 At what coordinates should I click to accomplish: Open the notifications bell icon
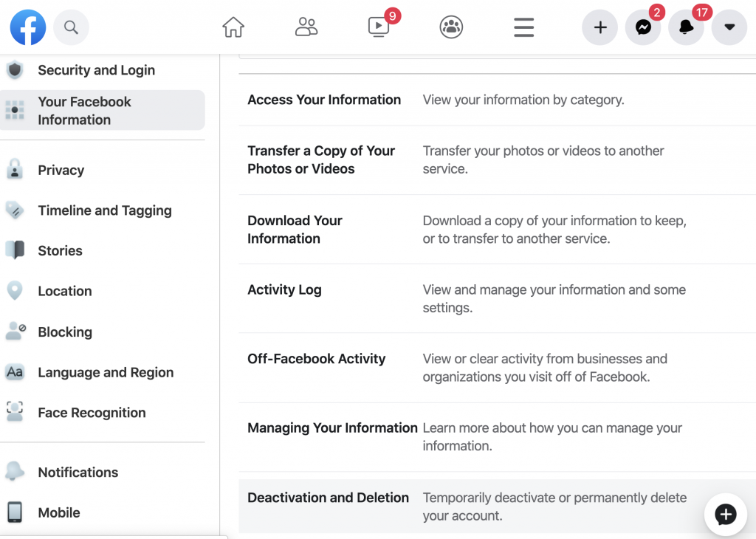click(x=686, y=27)
